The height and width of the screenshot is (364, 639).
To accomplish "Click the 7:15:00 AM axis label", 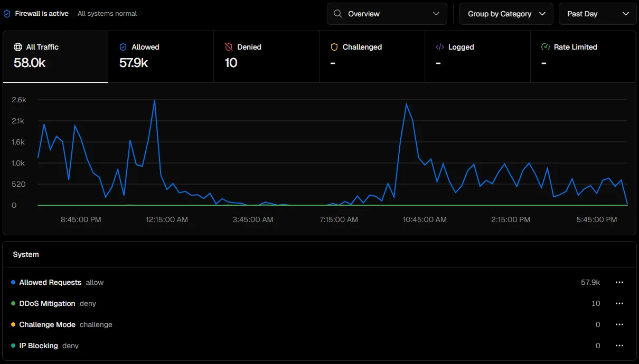I will coord(339,219).
